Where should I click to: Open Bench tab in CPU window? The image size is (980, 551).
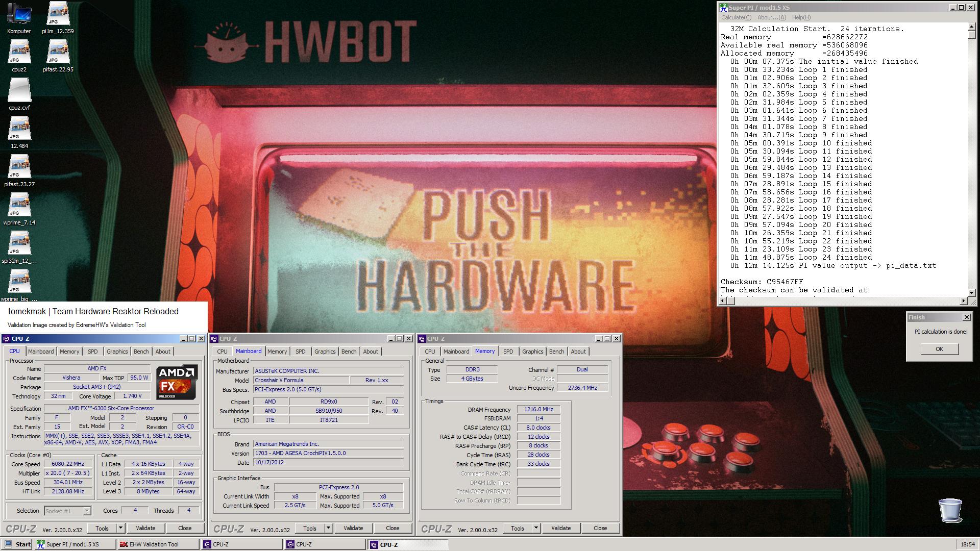click(141, 352)
